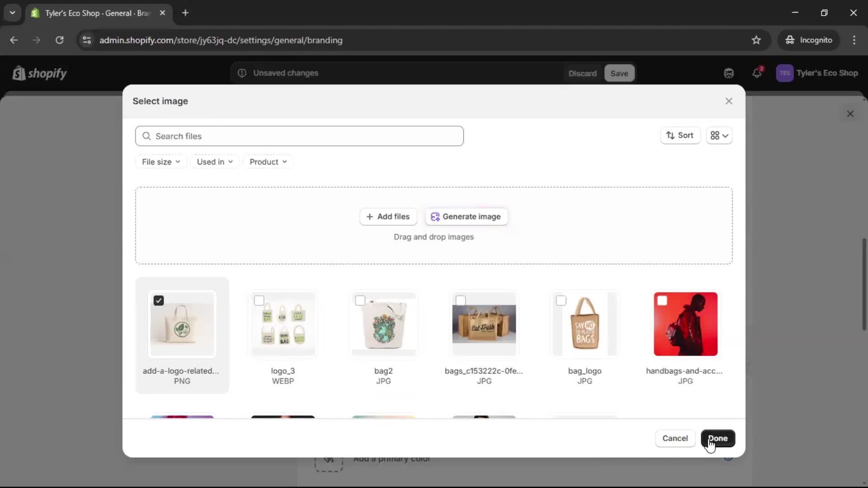Uncheck the add-a-logo-related PNG checkbox

(159, 301)
